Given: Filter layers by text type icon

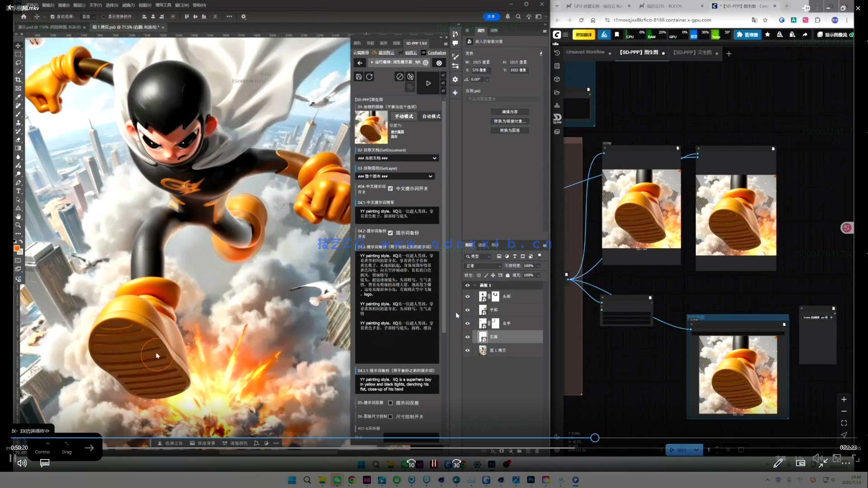Looking at the screenshot, I should pyautogui.click(x=514, y=256).
